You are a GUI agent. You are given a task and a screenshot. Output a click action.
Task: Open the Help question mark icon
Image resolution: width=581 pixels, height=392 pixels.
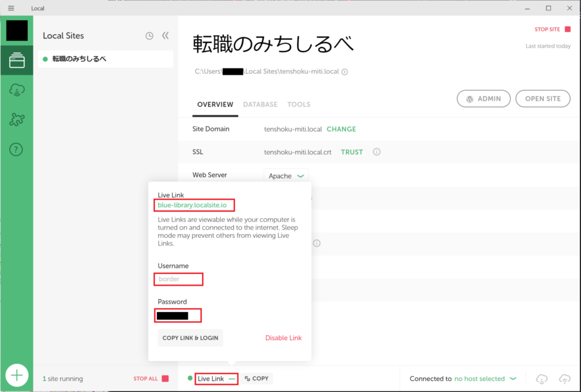point(16,150)
